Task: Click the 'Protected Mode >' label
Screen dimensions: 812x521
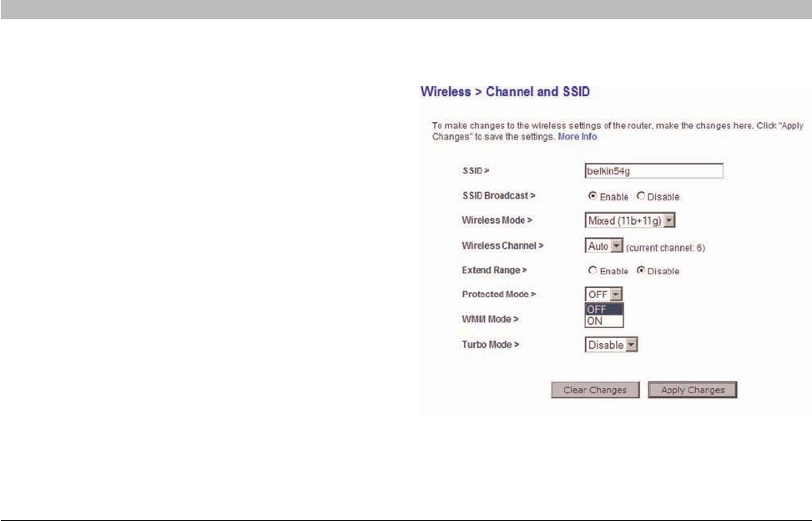Action: pyautogui.click(x=499, y=294)
